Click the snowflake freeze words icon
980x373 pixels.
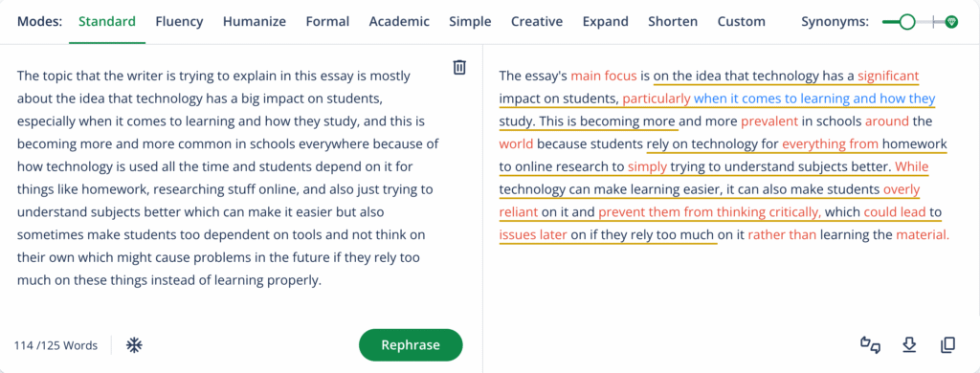coord(134,345)
